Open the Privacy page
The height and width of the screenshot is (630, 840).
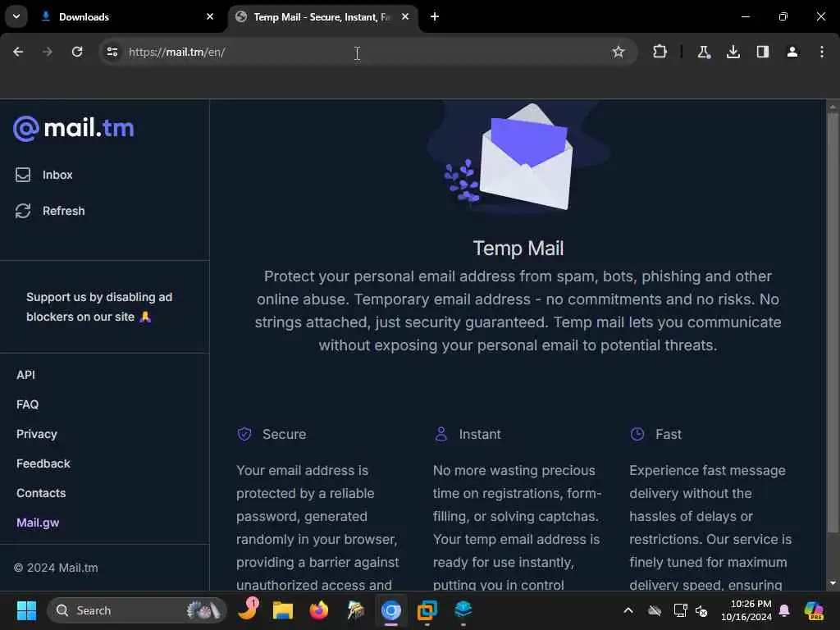click(x=36, y=434)
